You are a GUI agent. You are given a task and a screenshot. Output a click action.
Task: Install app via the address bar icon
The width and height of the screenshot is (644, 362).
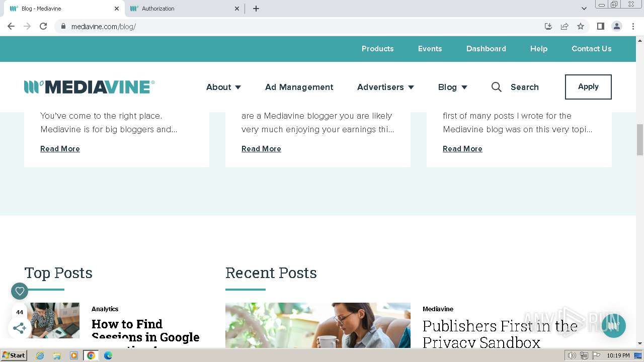click(548, 26)
